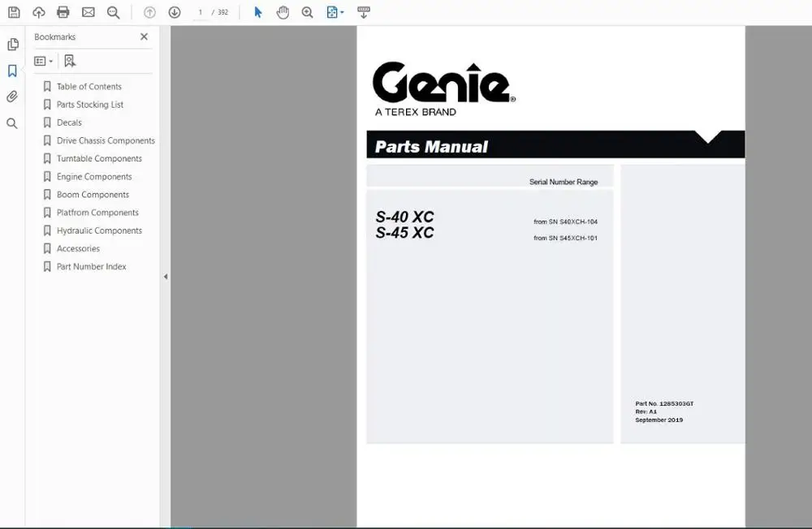This screenshot has height=529, width=812.
Task: Go to next page arrow
Action: (175, 12)
